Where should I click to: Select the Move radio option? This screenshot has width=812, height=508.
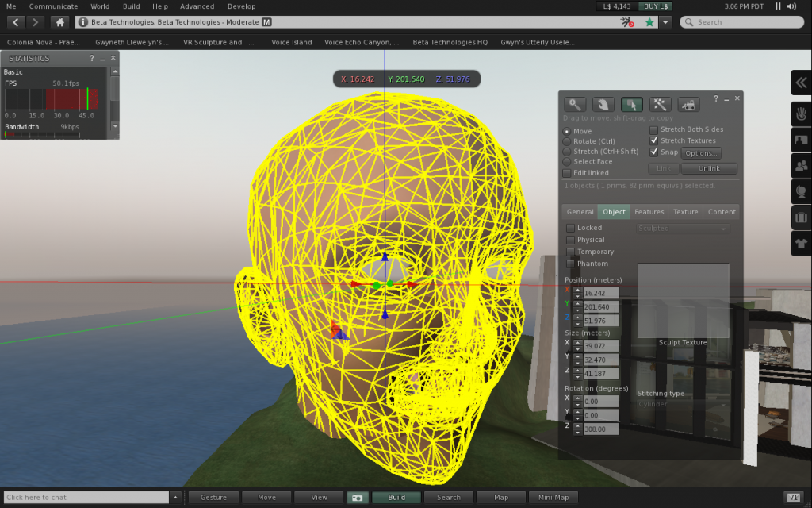[567, 132]
